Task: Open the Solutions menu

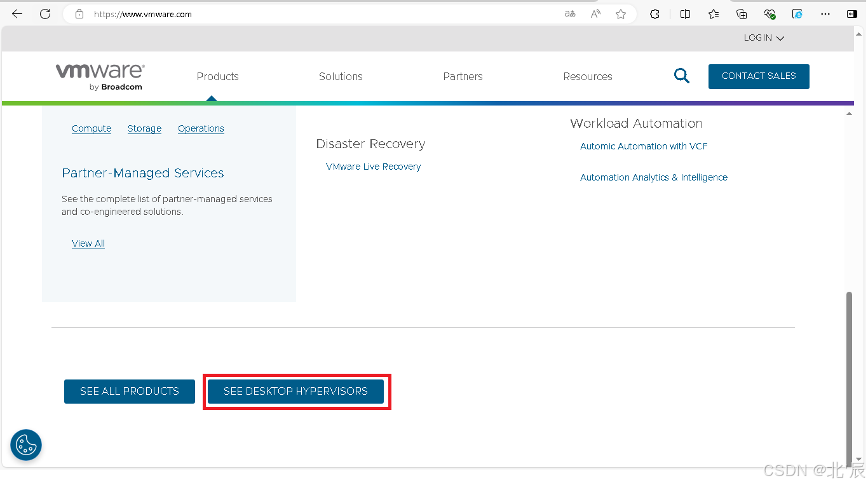Action: pos(341,76)
